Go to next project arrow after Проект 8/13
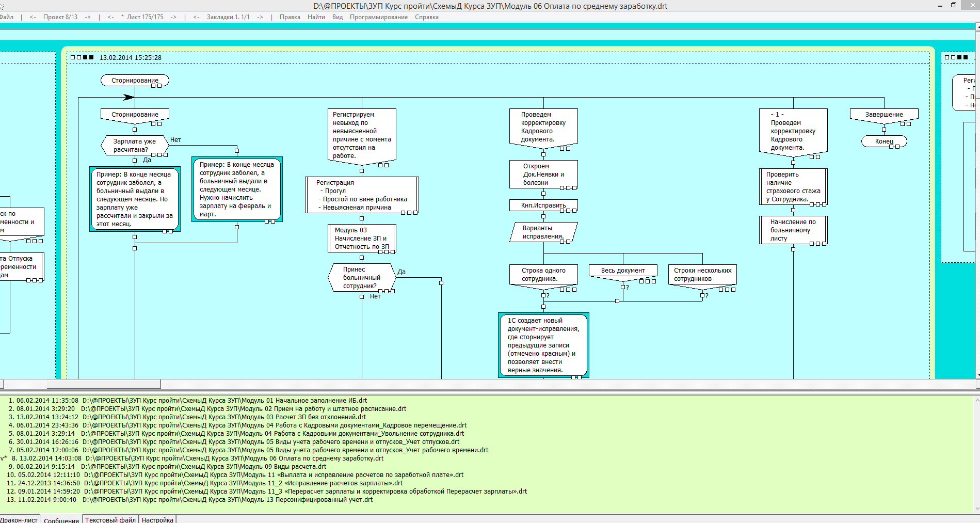This screenshot has height=523, width=980. [88, 17]
